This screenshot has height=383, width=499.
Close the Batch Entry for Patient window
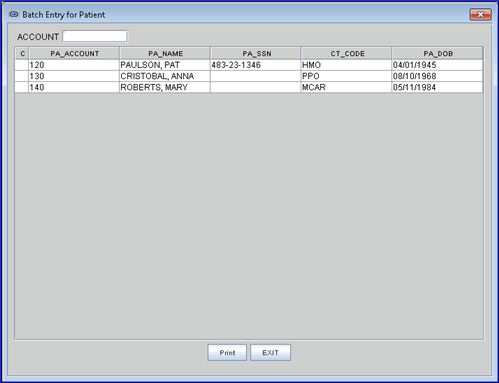coord(480,15)
